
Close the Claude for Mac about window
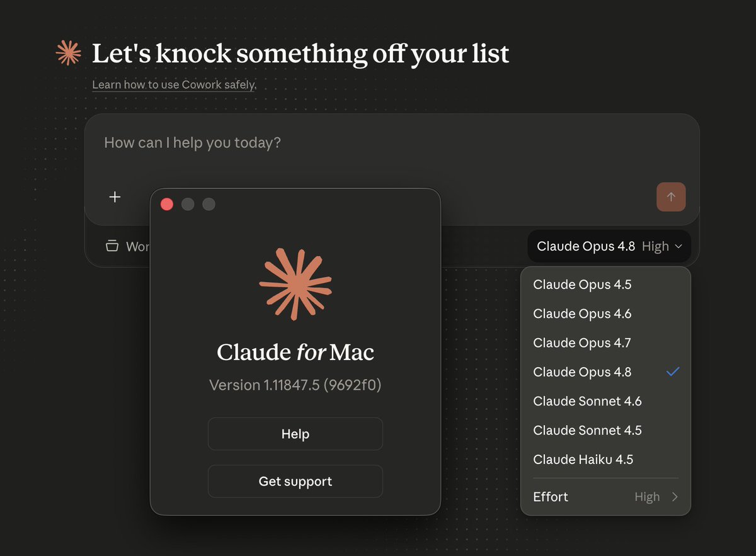pyautogui.click(x=167, y=204)
